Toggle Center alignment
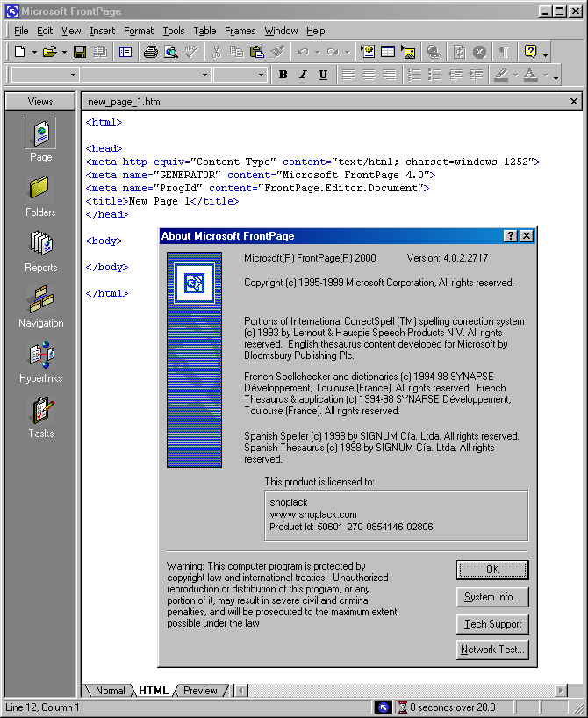588x718 pixels. (x=369, y=75)
